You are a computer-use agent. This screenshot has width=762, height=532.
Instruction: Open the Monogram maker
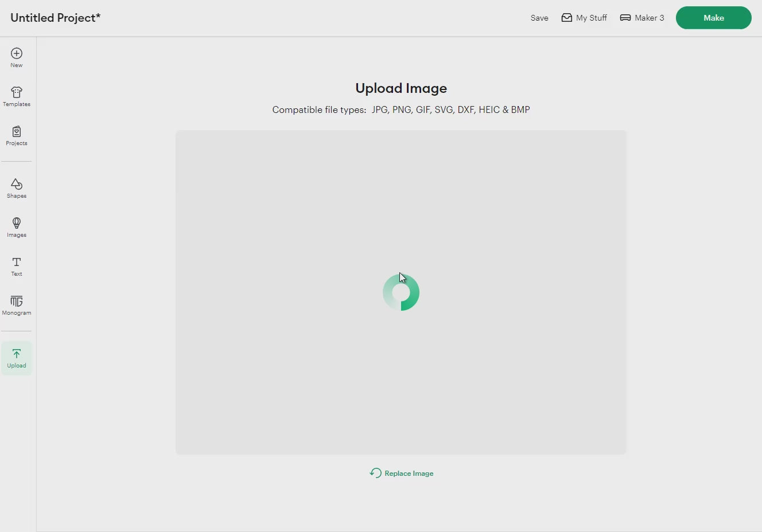point(17,306)
